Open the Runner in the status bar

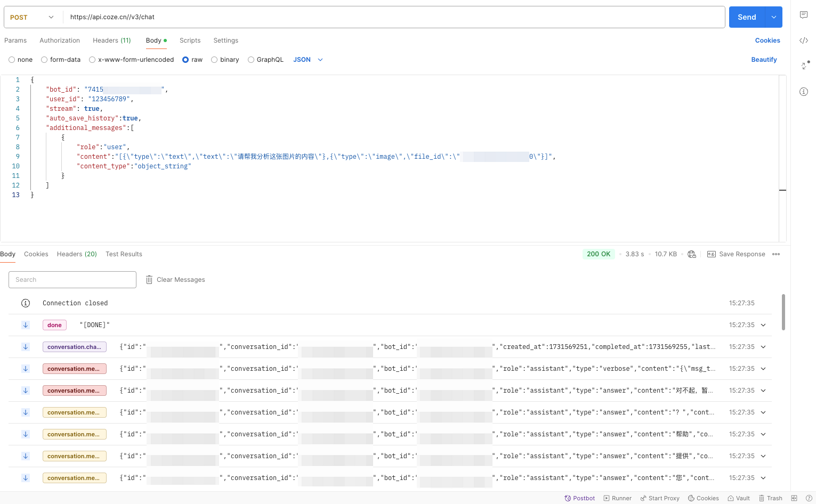pos(617,498)
